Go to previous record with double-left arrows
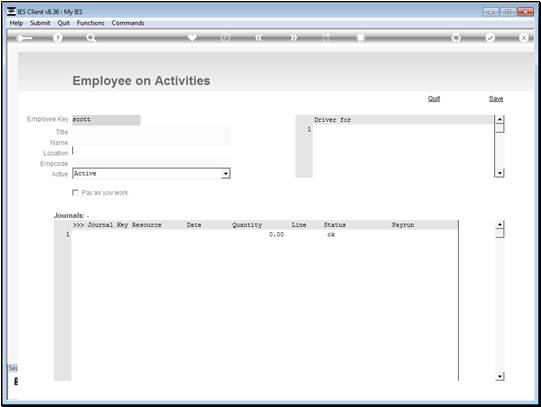Image resolution: width=541 pixels, height=407 pixels. pos(259,38)
